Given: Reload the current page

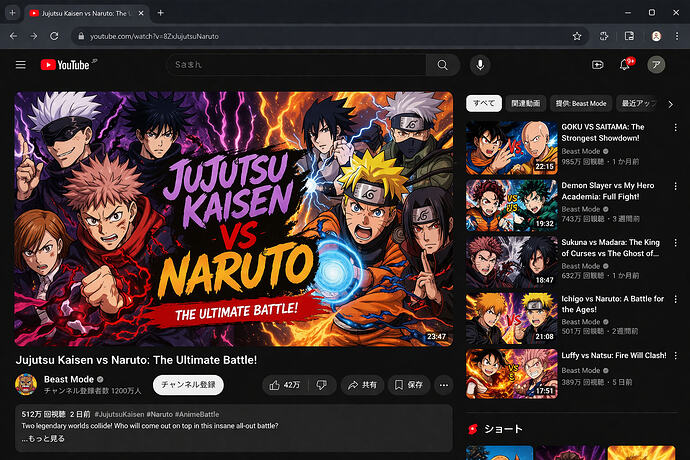Looking at the screenshot, I should (54, 36).
